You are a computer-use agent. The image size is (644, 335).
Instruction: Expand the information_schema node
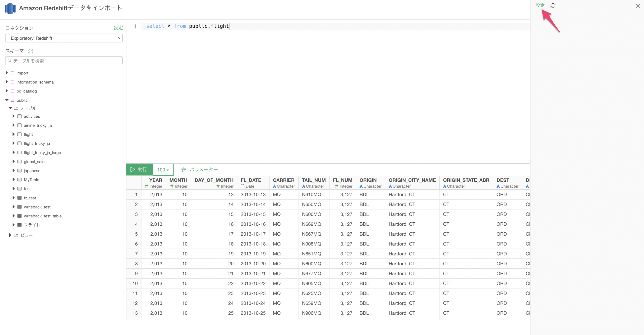pos(7,82)
